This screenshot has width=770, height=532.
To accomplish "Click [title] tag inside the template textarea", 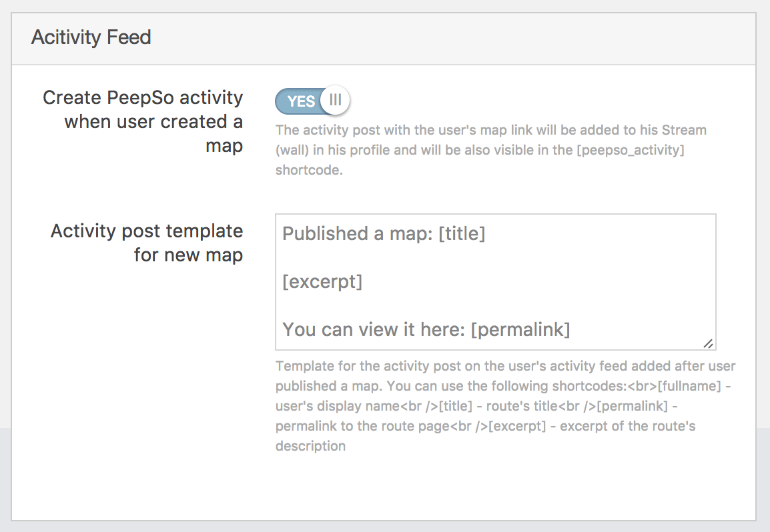I will (462, 234).
